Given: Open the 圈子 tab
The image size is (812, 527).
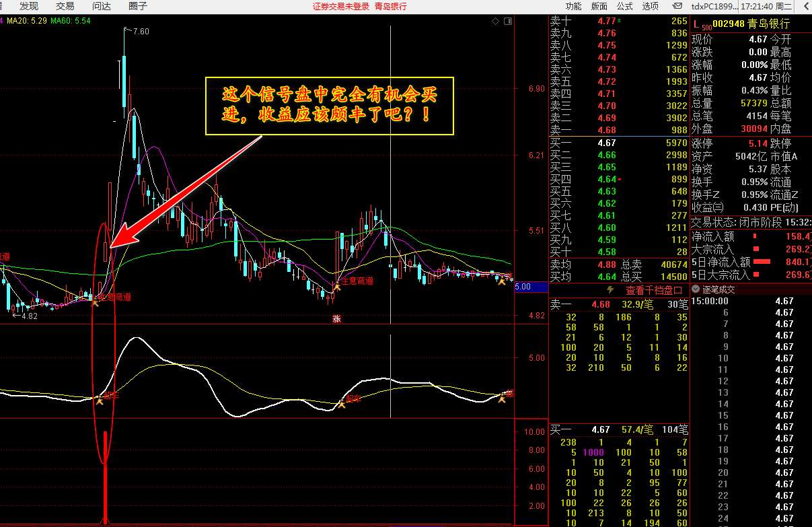Looking at the screenshot, I should point(137,6).
